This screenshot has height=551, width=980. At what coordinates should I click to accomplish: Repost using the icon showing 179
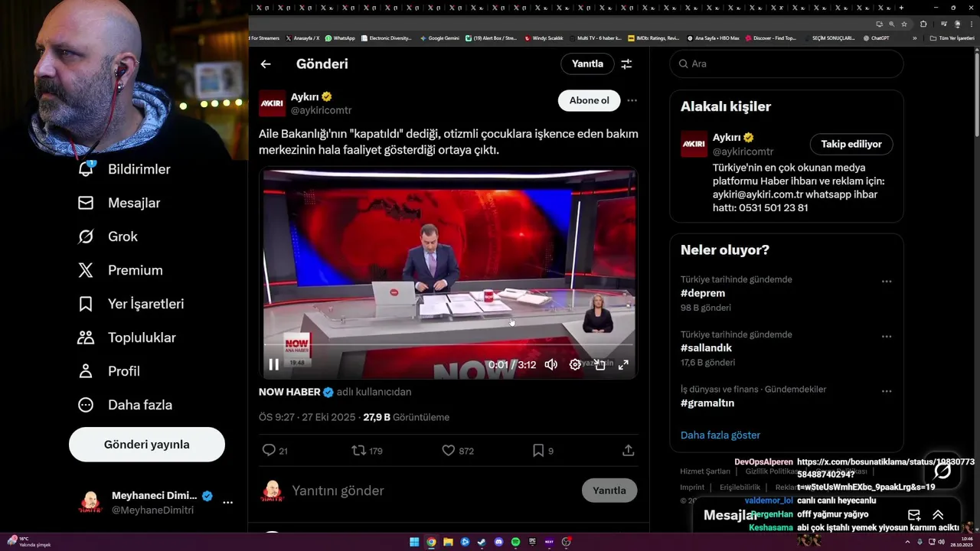pyautogui.click(x=358, y=451)
